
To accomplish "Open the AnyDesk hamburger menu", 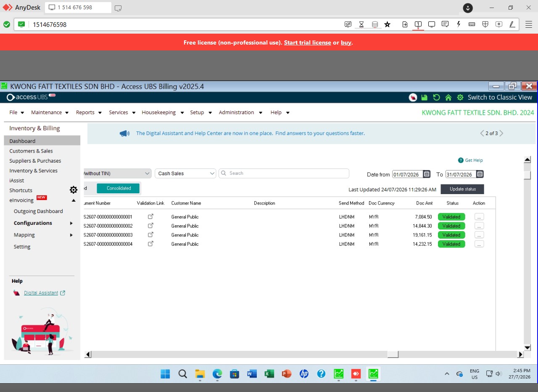I will [x=529, y=24].
